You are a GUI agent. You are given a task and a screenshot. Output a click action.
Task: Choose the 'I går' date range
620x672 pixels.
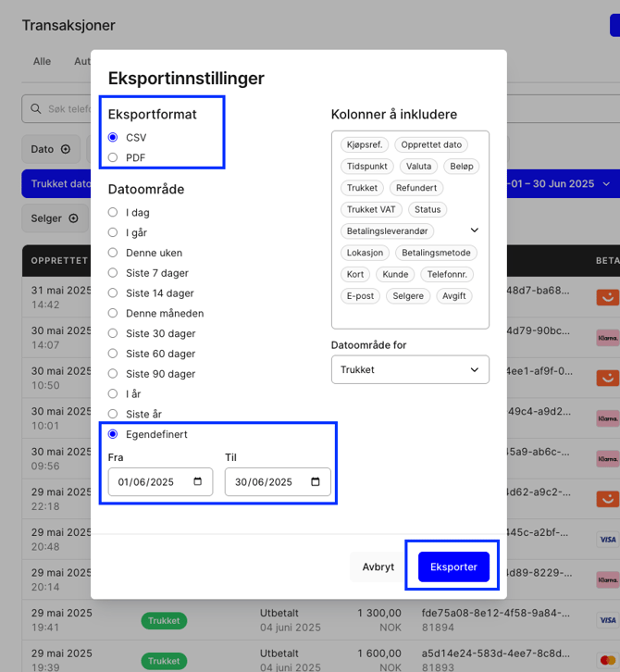point(113,232)
